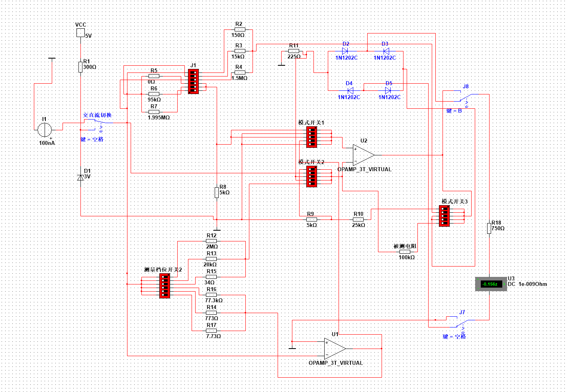Click the 测量档位开关2 DIP switch
This screenshot has height=392, width=566.
click(x=165, y=286)
